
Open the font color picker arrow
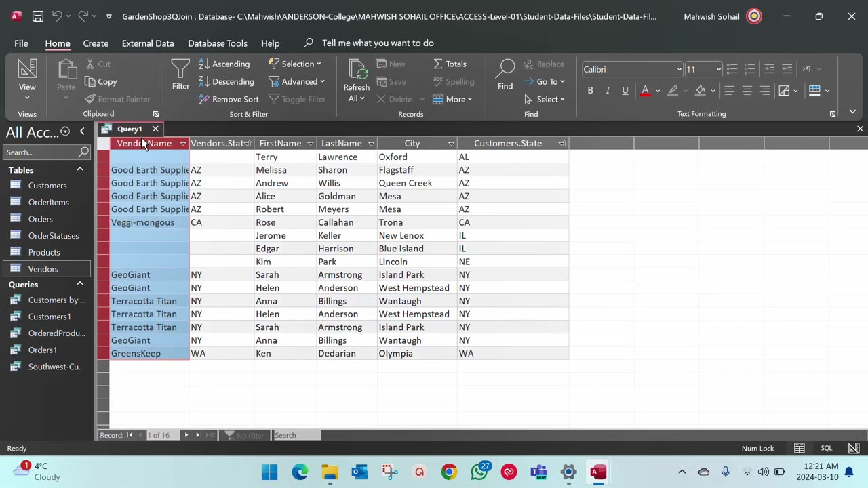coord(657,90)
